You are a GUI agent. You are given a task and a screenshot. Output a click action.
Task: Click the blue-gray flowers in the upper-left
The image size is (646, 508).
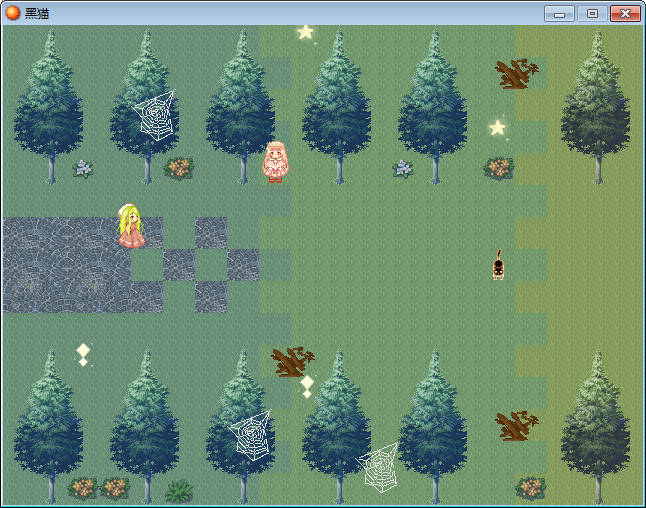(x=83, y=168)
